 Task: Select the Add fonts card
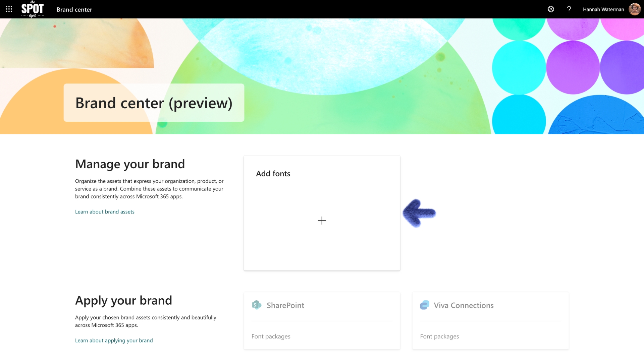[322, 213]
